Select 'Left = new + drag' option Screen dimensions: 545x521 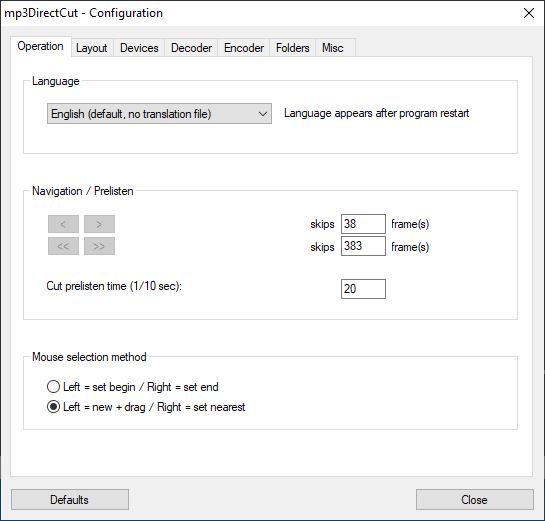tap(146, 407)
